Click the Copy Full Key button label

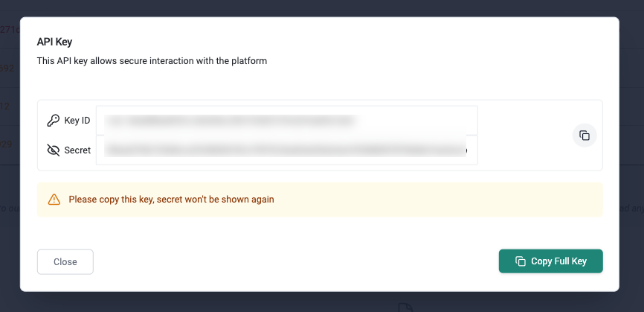pos(558,261)
